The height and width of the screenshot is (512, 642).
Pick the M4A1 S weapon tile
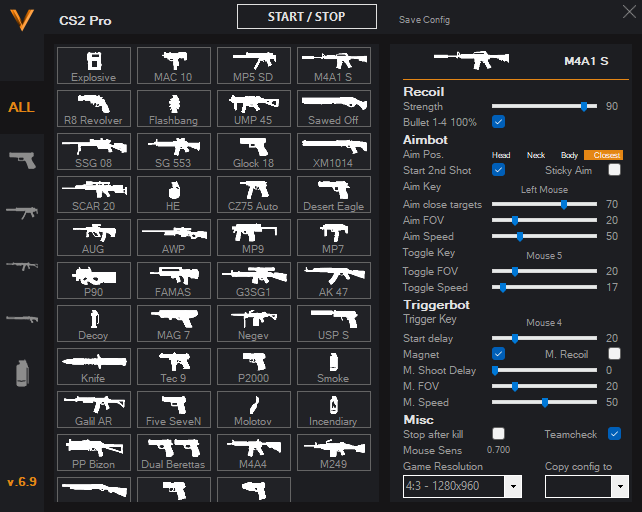point(334,66)
